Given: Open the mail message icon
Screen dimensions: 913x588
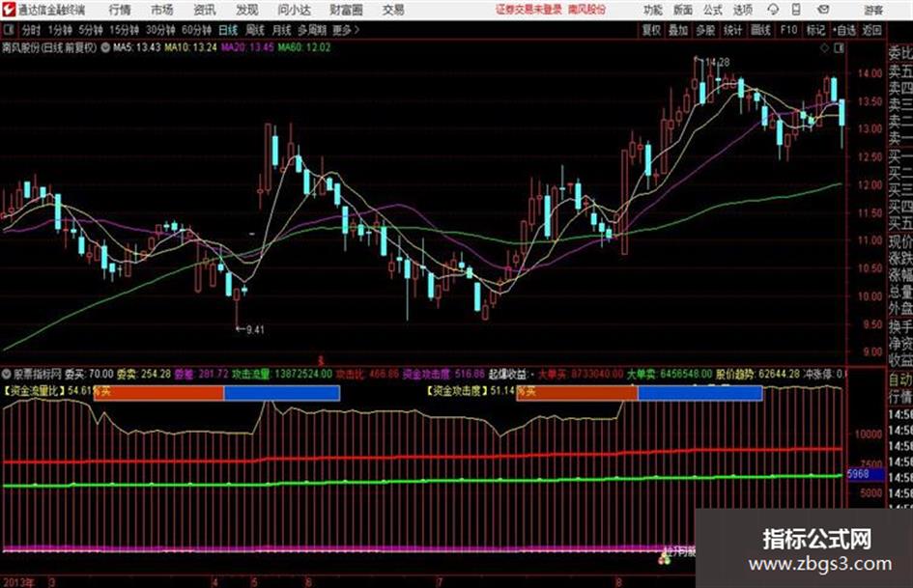Looking at the screenshot, I should click(823, 10).
